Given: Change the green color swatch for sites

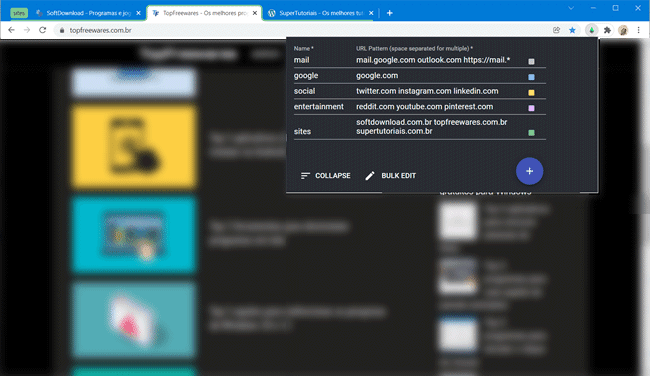Looking at the screenshot, I should click(x=531, y=133).
